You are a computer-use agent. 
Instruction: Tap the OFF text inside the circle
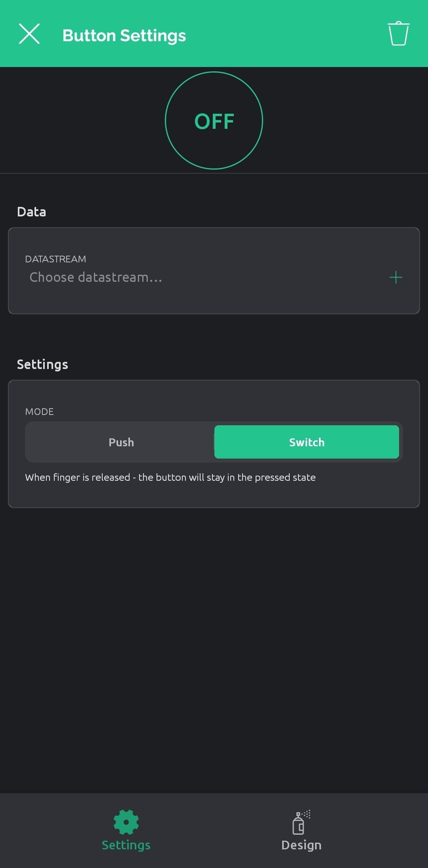pyautogui.click(x=214, y=121)
